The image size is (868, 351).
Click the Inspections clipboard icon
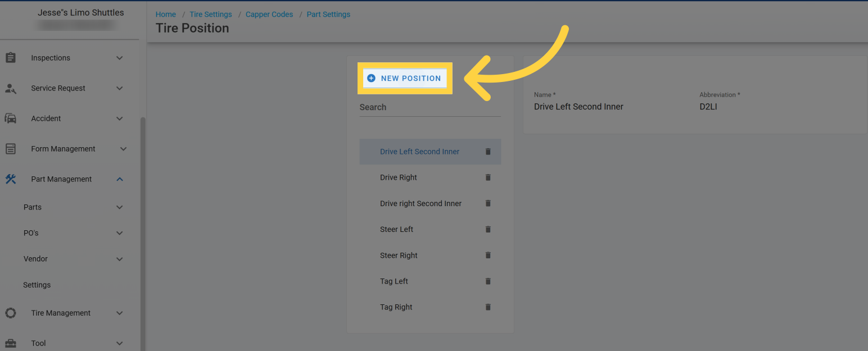point(11,58)
